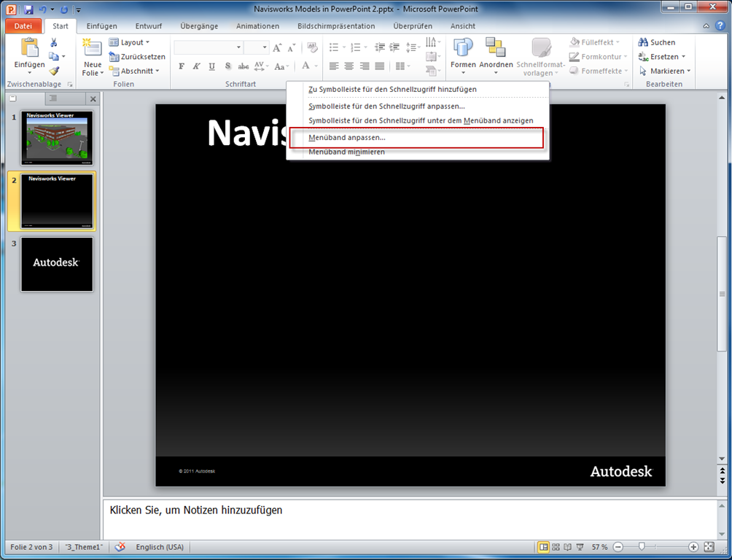Click the Suchen button
The width and height of the screenshot is (732, 560).
coord(657,42)
